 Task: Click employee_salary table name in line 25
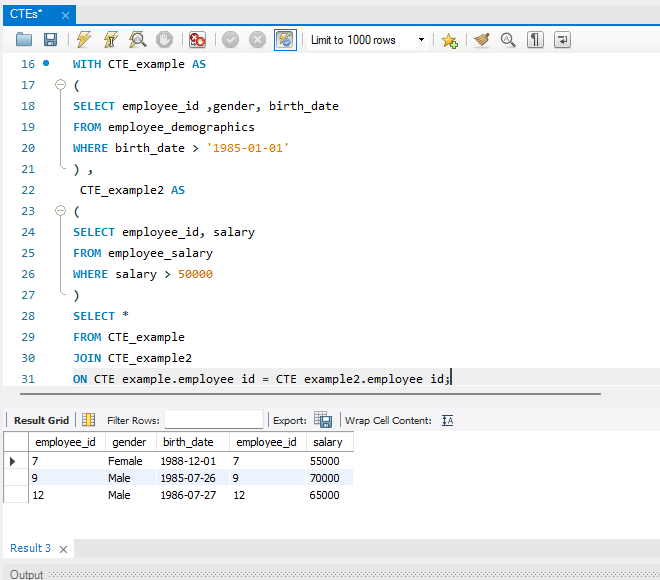coord(160,253)
